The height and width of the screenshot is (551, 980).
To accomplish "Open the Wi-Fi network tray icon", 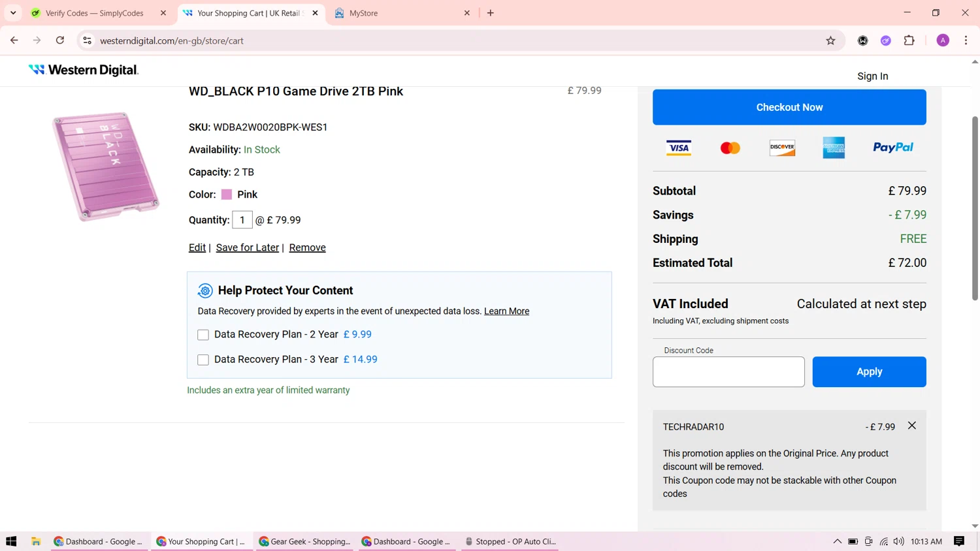I will click(x=883, y=541).
